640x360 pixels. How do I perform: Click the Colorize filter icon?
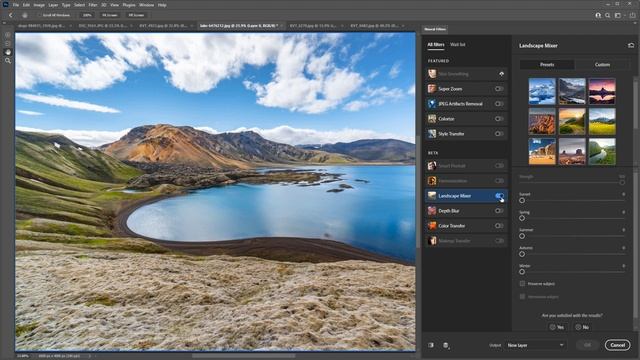(x=431, y=119)
